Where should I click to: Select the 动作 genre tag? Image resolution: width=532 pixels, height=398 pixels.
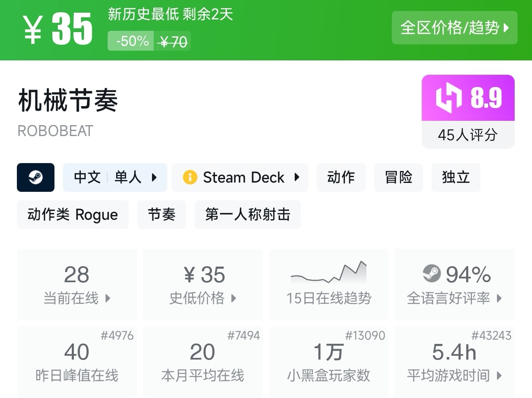341,177
